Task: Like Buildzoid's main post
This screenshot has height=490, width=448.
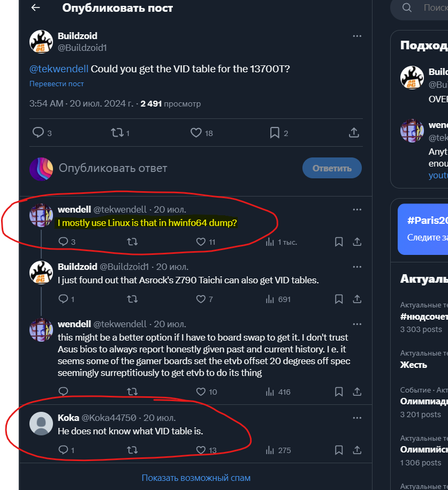Action: click(x=196, y=132)
